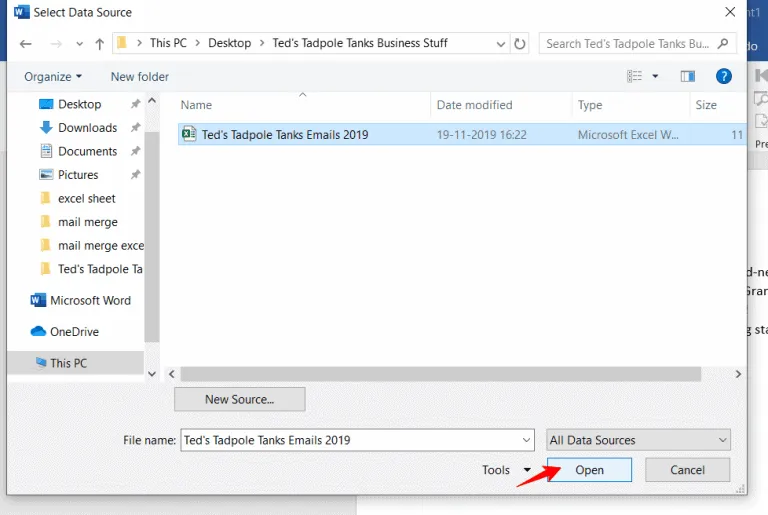Click the Microsoft Excel W... type cell
Viewport: 768px width, 515px height.
tap(628, 135)
